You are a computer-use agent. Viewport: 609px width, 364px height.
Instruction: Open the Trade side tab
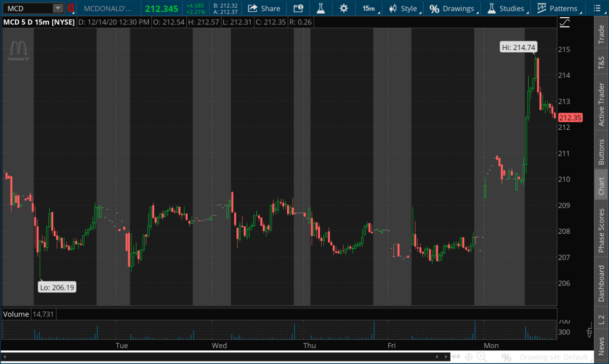click(x=601, y=34)
